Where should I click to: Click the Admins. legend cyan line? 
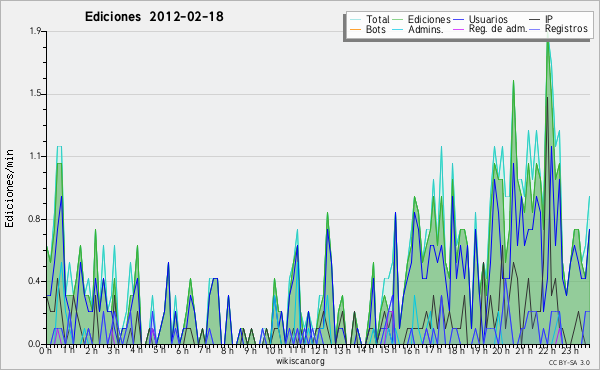coord(398,29)
